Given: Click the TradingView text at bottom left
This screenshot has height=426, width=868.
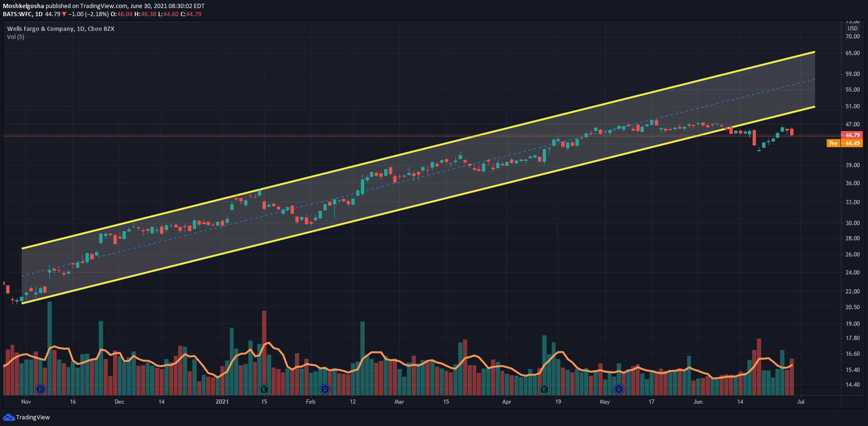Looking at the screenshot, I should click(33, 417).
